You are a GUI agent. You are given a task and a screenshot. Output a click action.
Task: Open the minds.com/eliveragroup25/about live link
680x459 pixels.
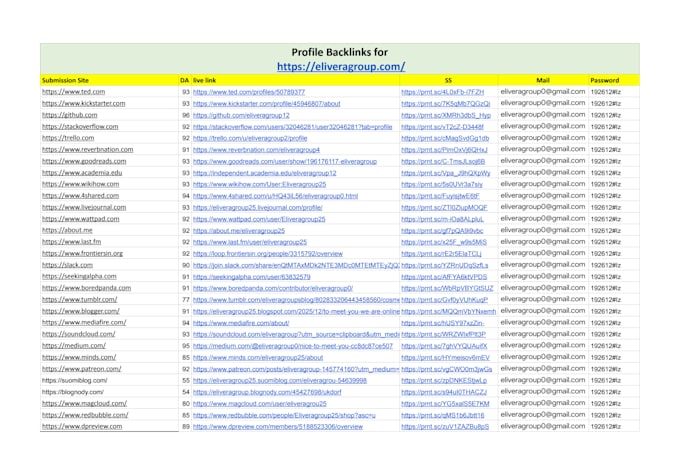(x=258, y=357)
